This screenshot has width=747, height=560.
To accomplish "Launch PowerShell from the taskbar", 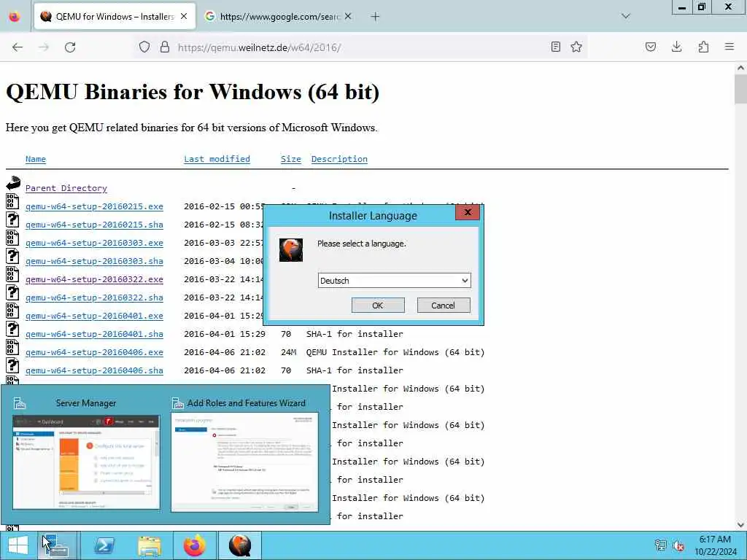I will 104,545.
